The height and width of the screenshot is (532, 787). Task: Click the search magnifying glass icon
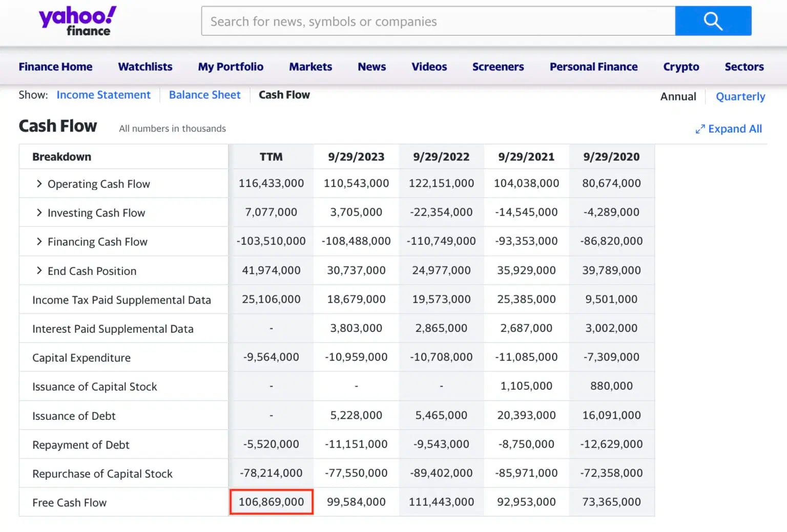point(713,21)
